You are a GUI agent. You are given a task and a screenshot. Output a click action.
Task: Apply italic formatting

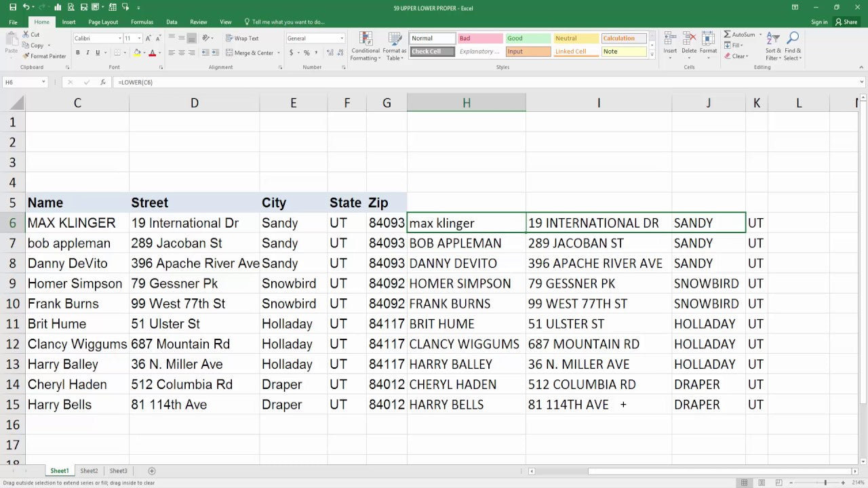[89, 52]
